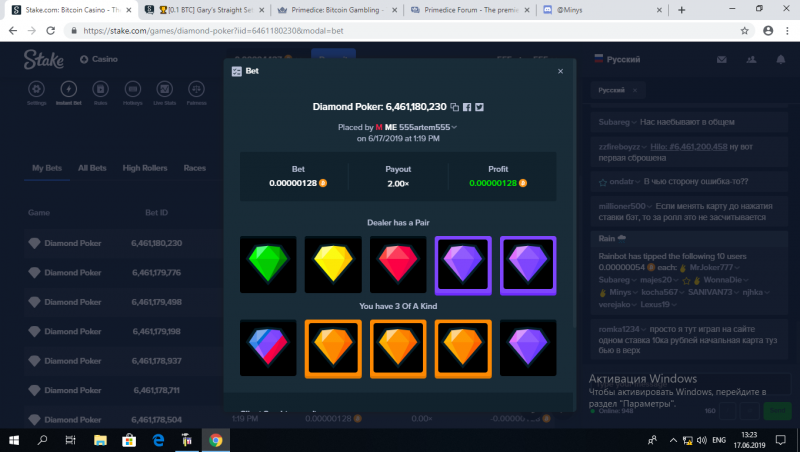Open the notifications bell icon
Image resolution: width=800 pixels, height=452 pixels.
(x=781, y=60)
